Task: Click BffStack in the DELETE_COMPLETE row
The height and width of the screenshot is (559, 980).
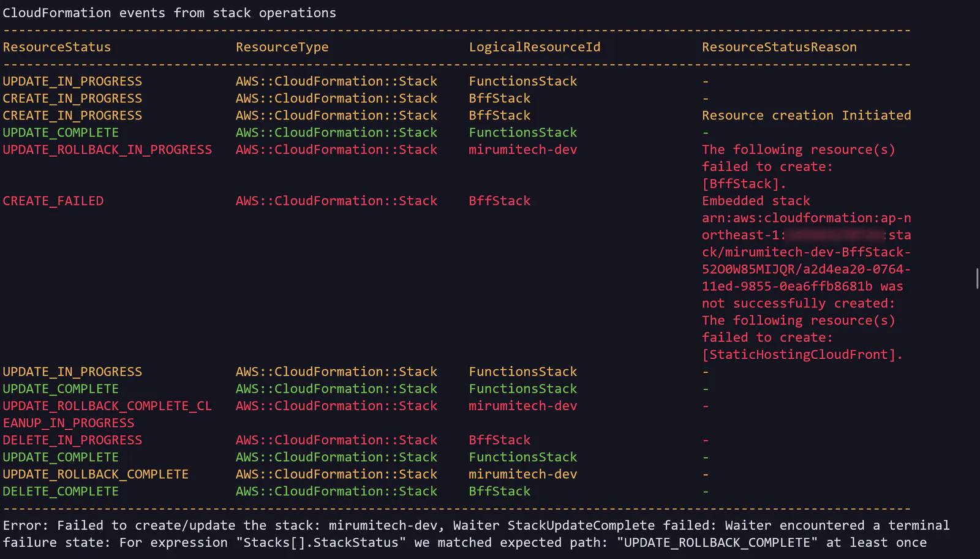Action: point(500,492)
